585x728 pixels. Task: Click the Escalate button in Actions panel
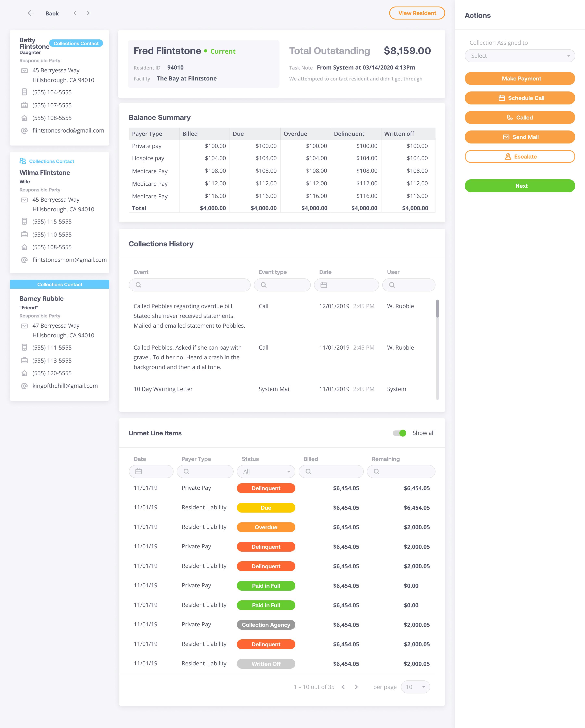point(520,156)
